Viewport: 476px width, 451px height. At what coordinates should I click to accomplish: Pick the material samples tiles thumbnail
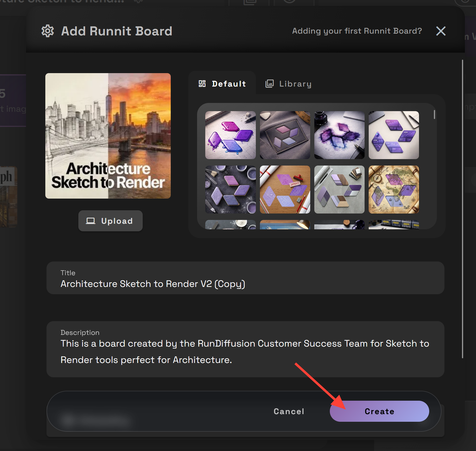(339, 190)
